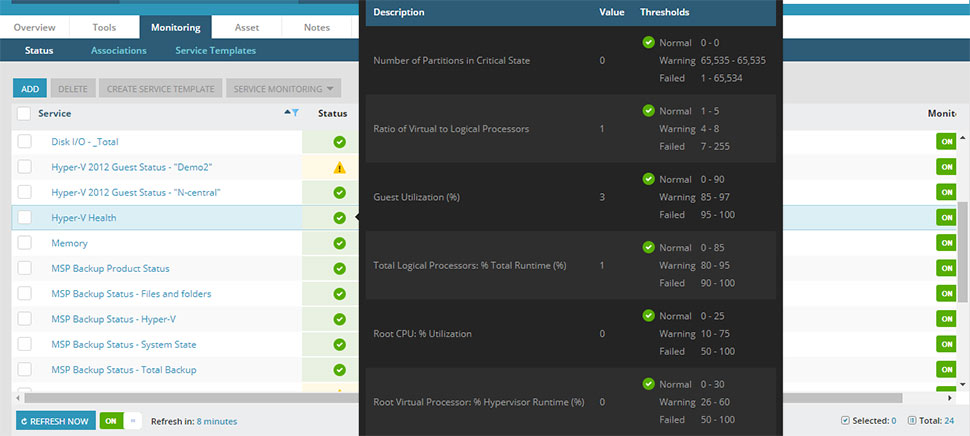The width and height of the screenshot is (970, 436).
Task: Click the Selected count icon in footer
Action: 845,421
